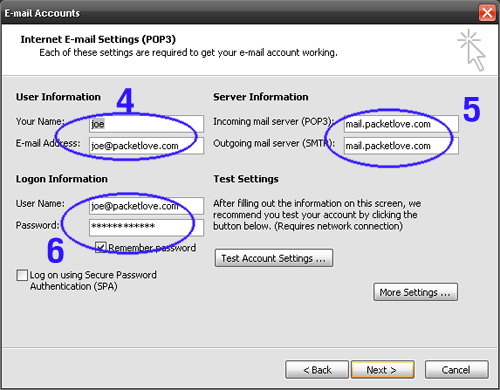Click the Internet E-mail Settings (POP3) title
The height and width of the screenshot is (390, 500).
[x=98, y=39]
